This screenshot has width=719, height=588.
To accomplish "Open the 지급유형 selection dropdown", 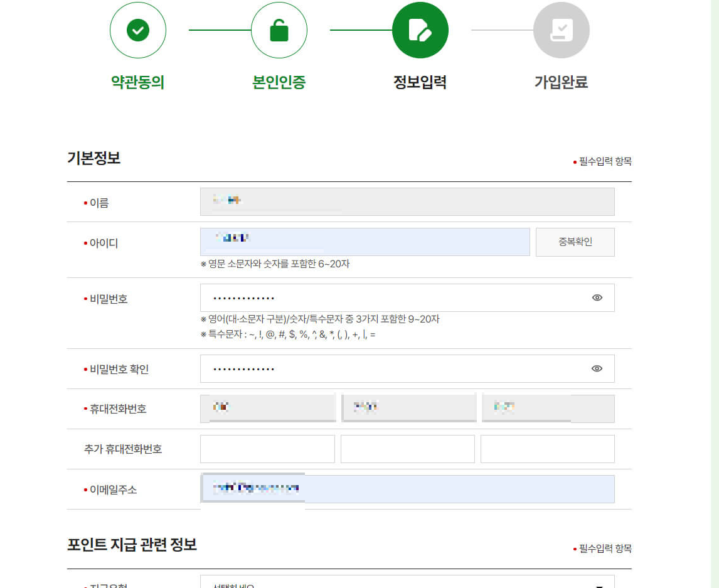I will tap(407, 584).
